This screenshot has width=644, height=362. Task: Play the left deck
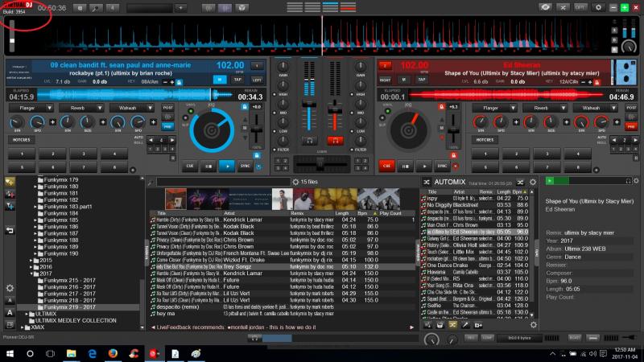point(227,166)
